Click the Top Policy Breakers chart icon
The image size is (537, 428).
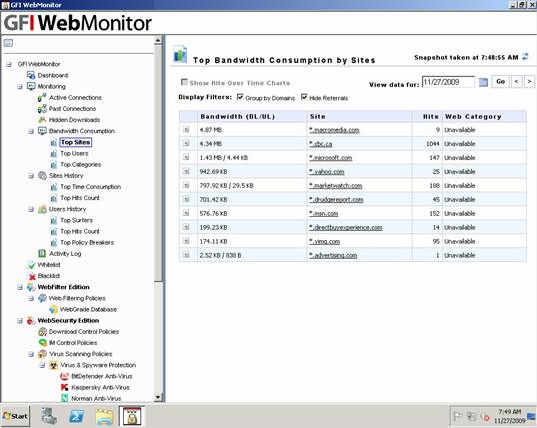[54, 243]
